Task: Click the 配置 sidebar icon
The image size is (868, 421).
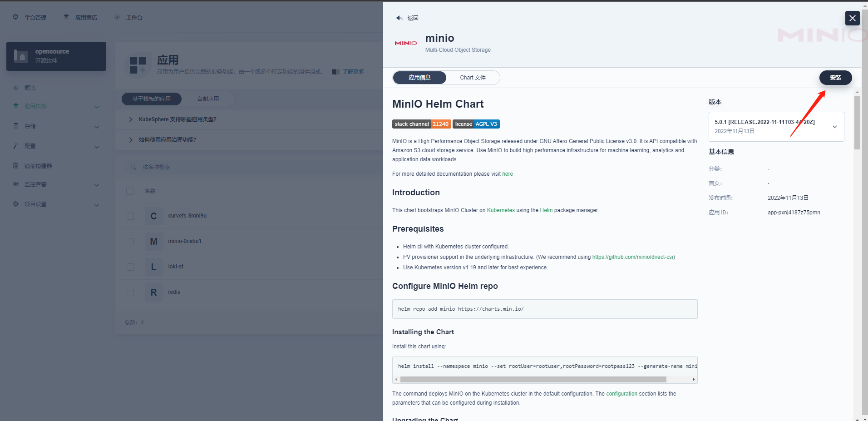Action: pos(16,146)
